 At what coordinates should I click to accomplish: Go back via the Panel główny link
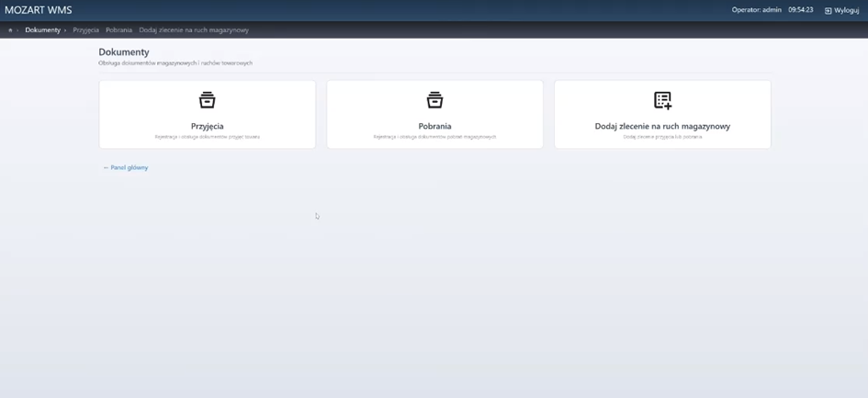point(126,167)
